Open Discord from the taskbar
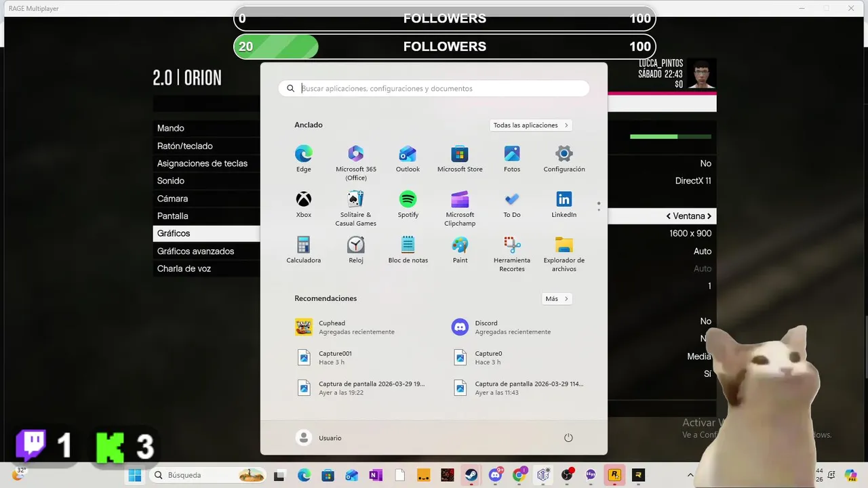 pos(496,475)
